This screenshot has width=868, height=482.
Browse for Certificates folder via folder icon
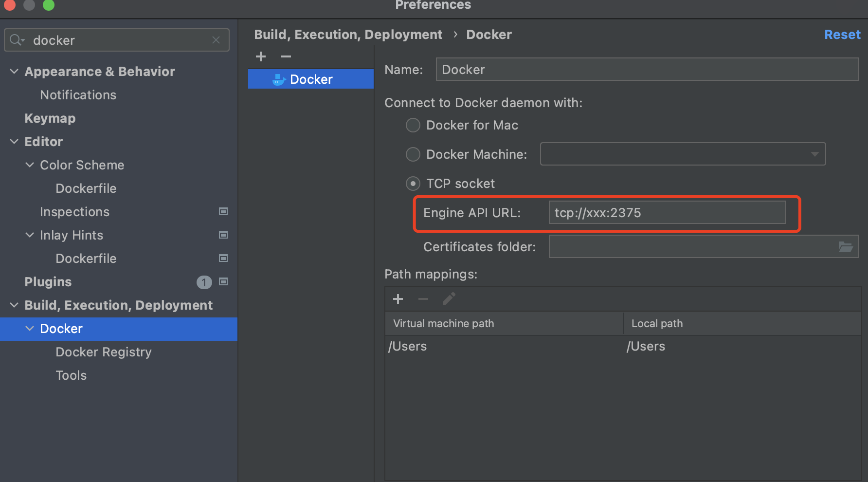click(x=846, y=246)
